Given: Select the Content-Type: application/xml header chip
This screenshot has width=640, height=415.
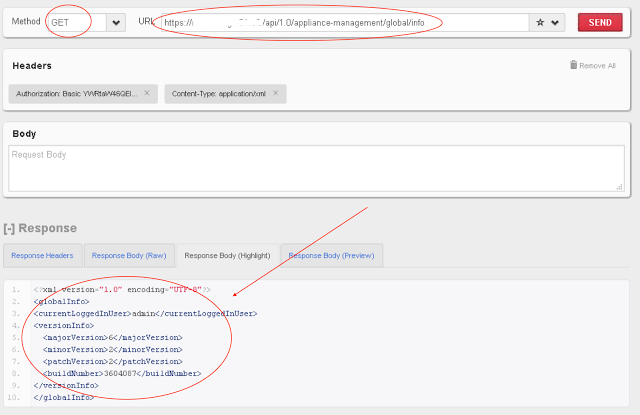Looking at the screenshot, I should 217,93.
